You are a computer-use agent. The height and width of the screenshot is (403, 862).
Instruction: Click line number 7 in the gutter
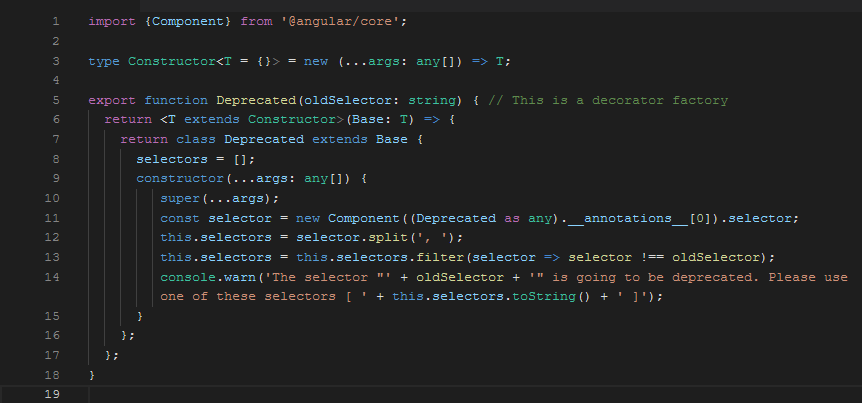[56, 139]
